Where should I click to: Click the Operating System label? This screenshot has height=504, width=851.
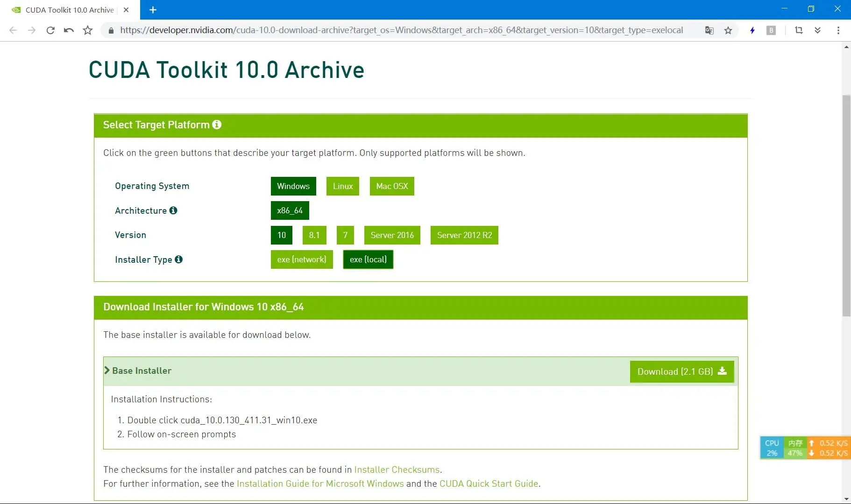tap(152, 186)
